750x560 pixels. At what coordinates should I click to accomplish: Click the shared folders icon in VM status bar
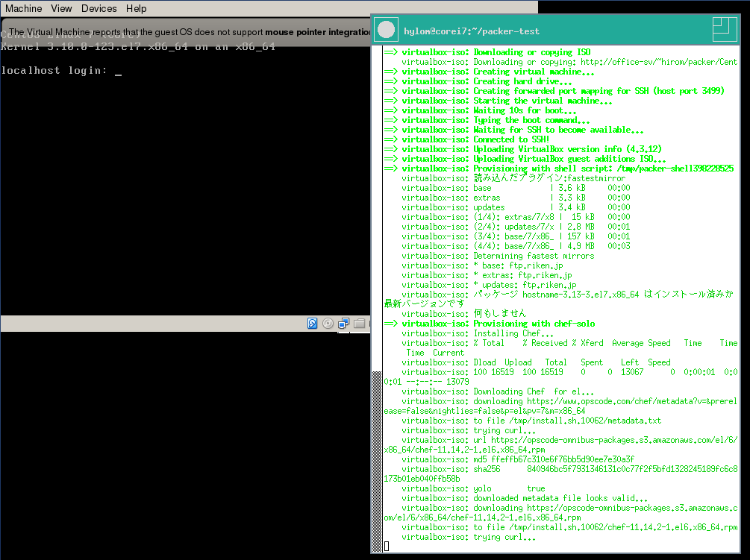[x=359, y=324]
